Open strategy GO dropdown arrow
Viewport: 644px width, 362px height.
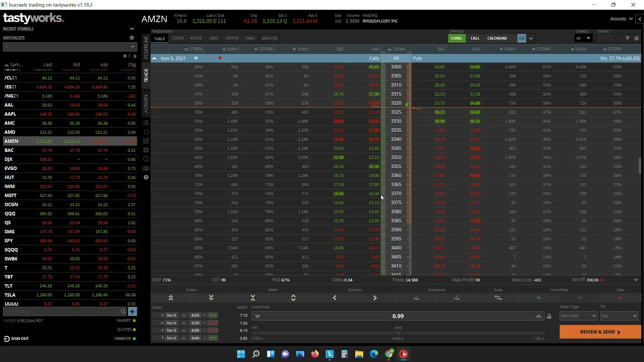pyautogui.click(x=531, y=38)
